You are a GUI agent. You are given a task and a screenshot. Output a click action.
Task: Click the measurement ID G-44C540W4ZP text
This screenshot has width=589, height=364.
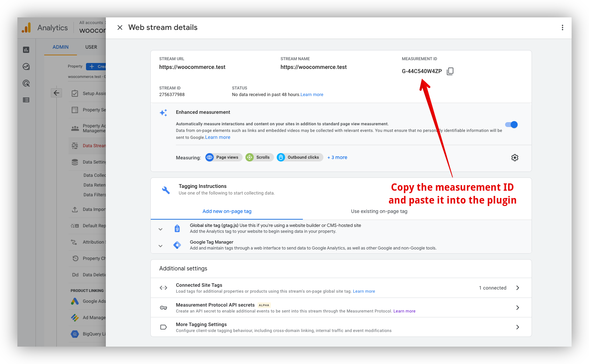[x=422, y=71]
